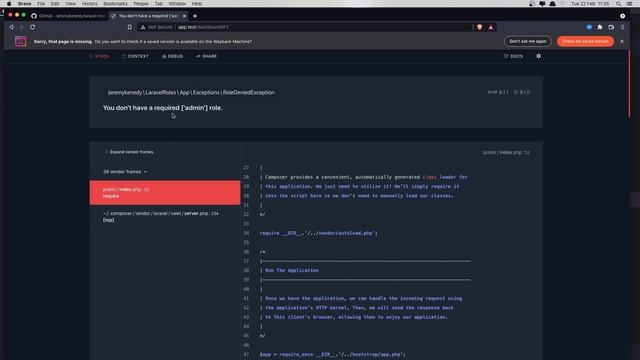Screen dimensions: 640x360
Task: Expand the 39 vendor frames group
Action: (125, 172)
